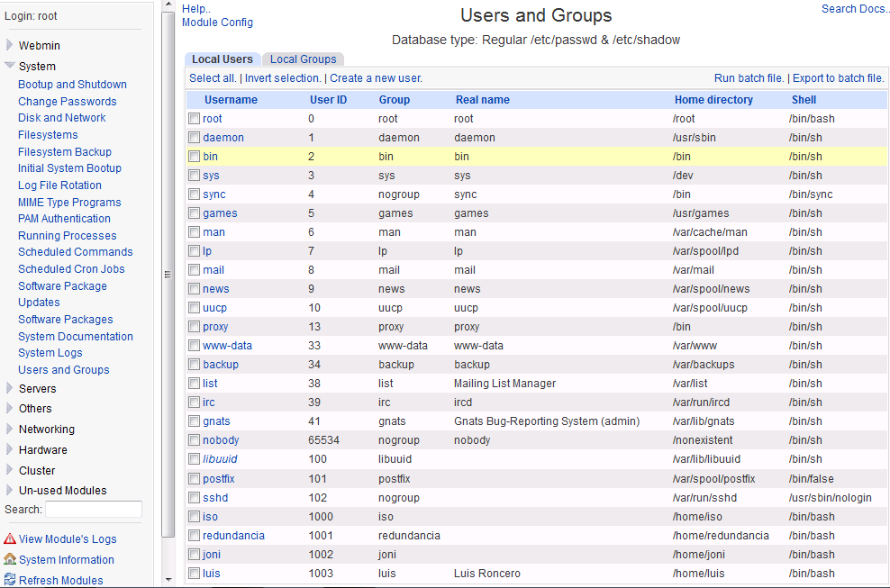Expand the Hardware sidebar section
The height and width of the screenshot is (588, 890).
[x=10, y=449]
